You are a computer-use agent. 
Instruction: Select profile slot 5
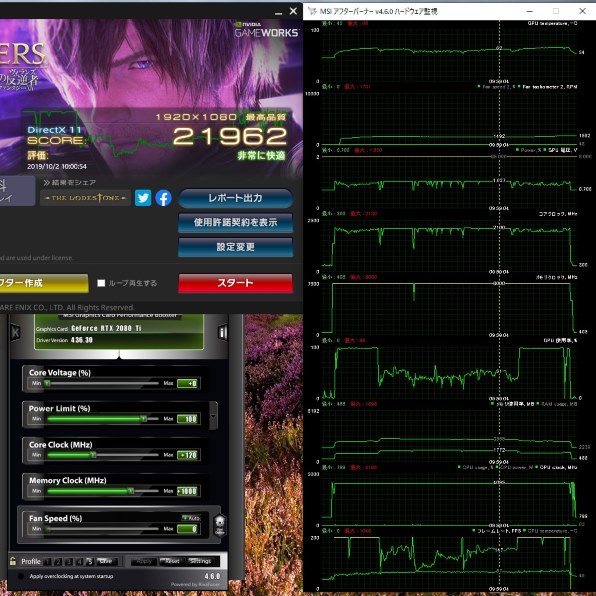[x=90, y=561]
